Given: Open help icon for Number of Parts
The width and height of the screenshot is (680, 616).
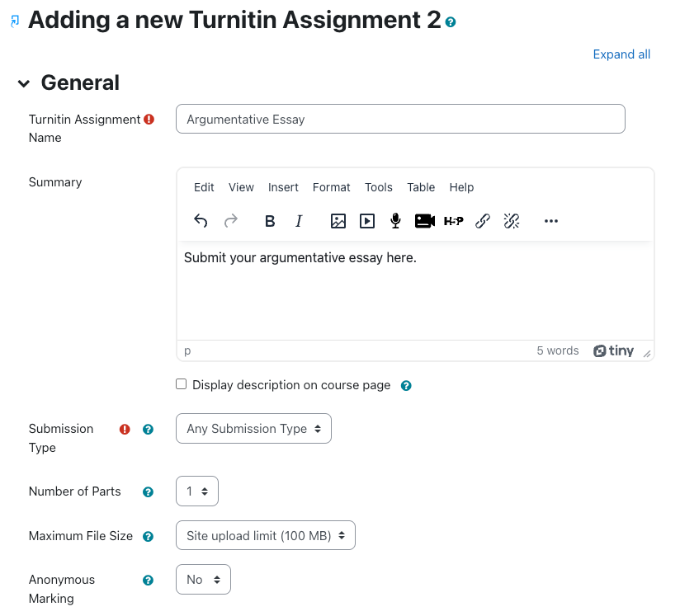Looking at the screenshot, I should 148,492.
